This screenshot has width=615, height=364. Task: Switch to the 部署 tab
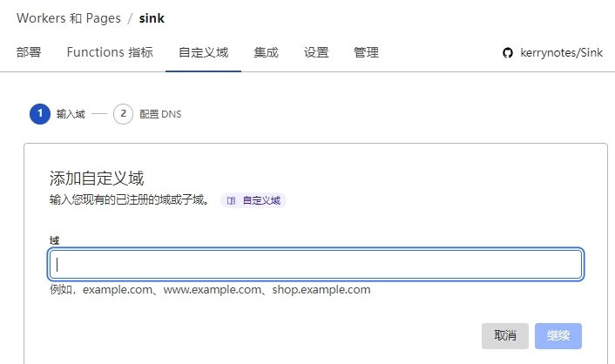29,52
